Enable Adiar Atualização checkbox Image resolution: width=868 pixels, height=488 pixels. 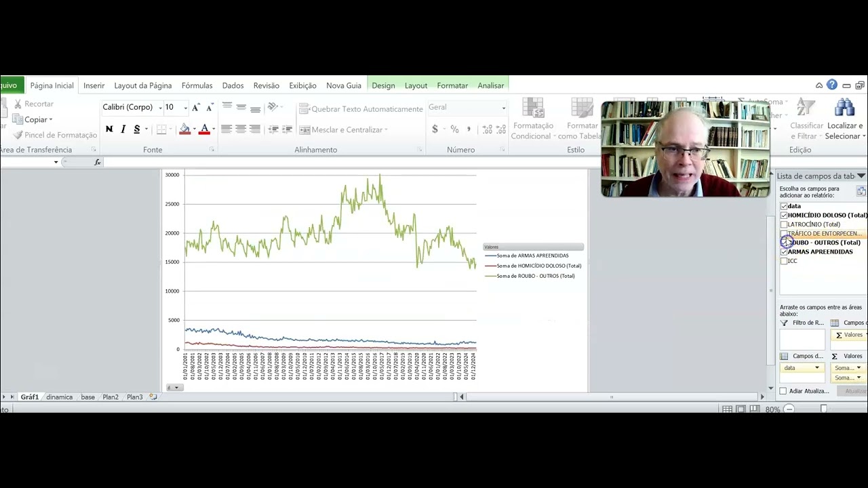[783, 391]
